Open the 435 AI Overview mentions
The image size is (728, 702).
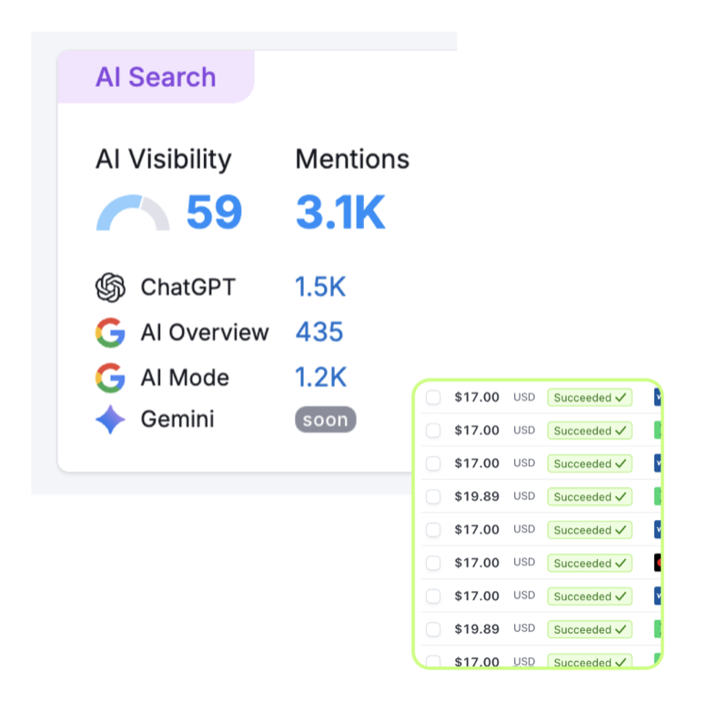tap(319, 332)
